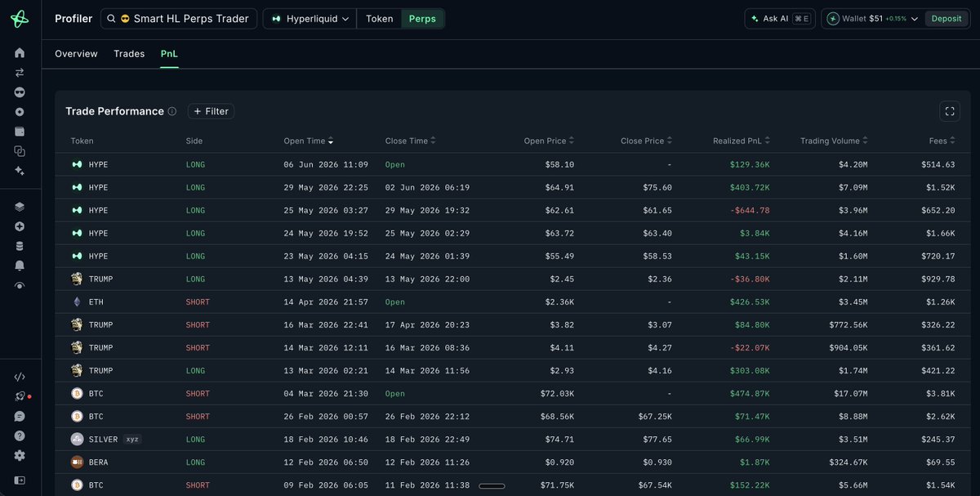Screen dimensions: 980x496
Task: Open the notifications bell in sidebar
Action: pos(20,266)
